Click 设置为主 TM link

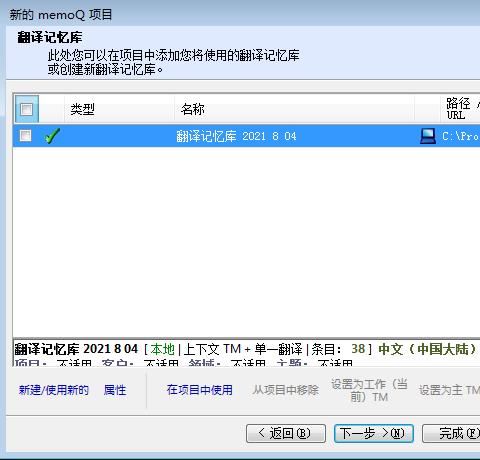coord(449,390)
